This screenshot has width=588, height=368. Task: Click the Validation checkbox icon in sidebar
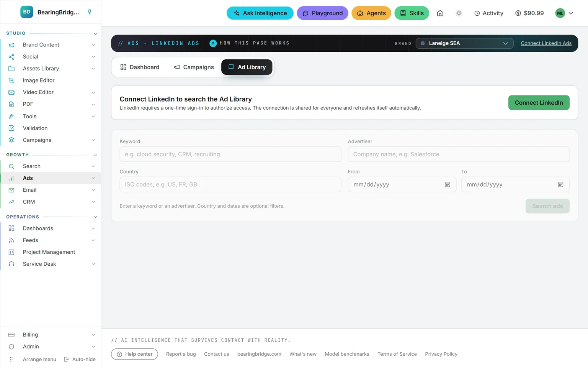click(11, 128)
